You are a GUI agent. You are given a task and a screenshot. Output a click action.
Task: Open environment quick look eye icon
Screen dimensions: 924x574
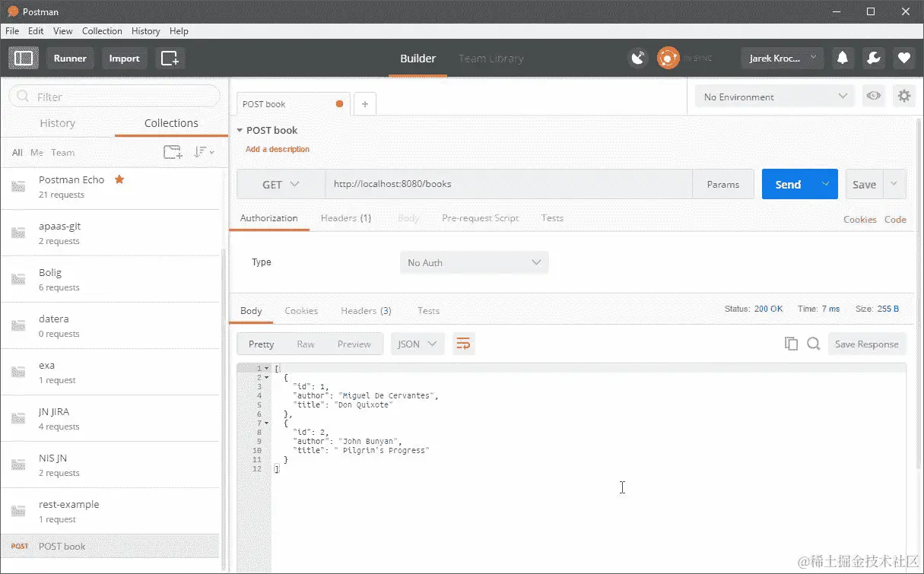(874, 97)
